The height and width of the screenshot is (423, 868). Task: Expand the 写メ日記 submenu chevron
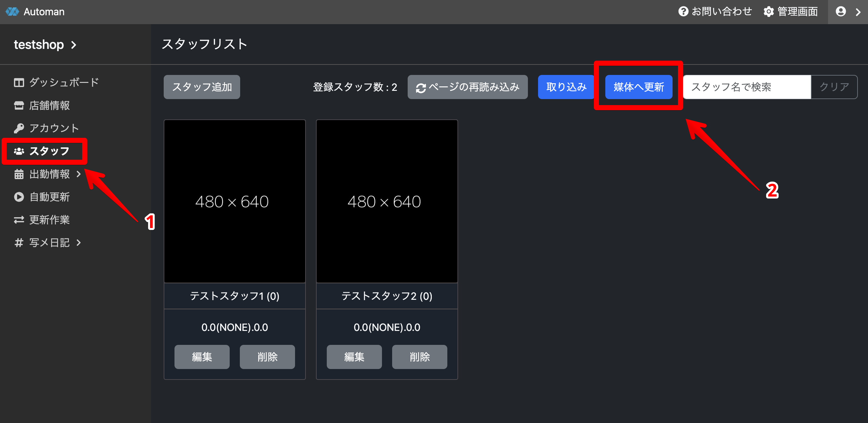tap(78, 243)
